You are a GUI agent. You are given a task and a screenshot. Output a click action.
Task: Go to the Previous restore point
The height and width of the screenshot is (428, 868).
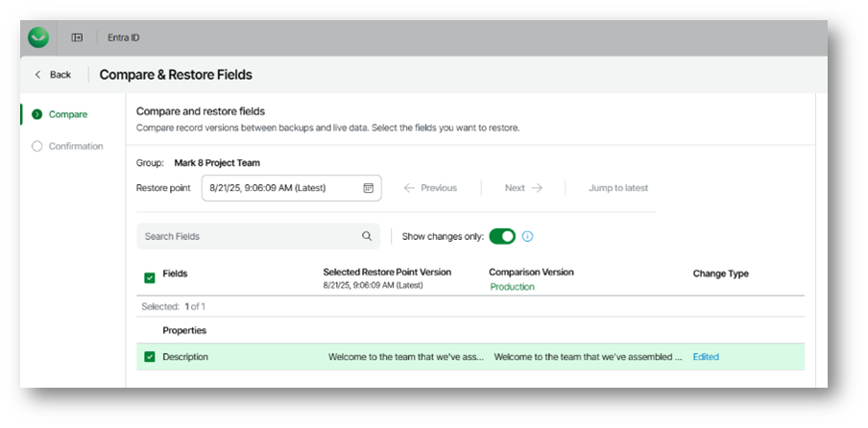click(430, 188)
